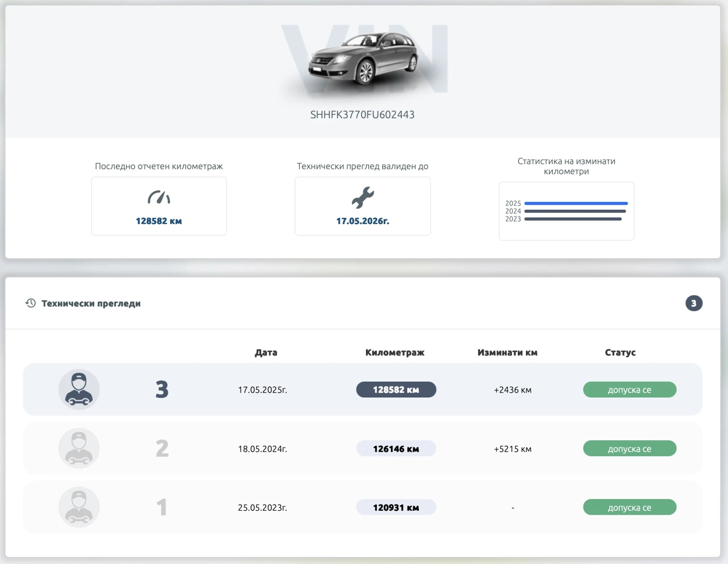Screen dimensions: 728x564
Task: Click the 17.05.2026г. inspection validity date
Action: (x=363, y=221)
